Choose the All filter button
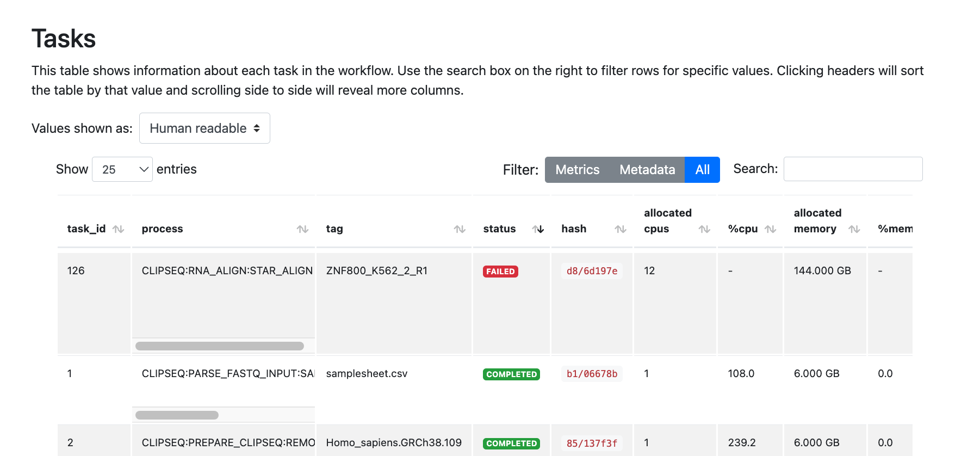This screenshot has width=980, height=456. pos(702,170)
